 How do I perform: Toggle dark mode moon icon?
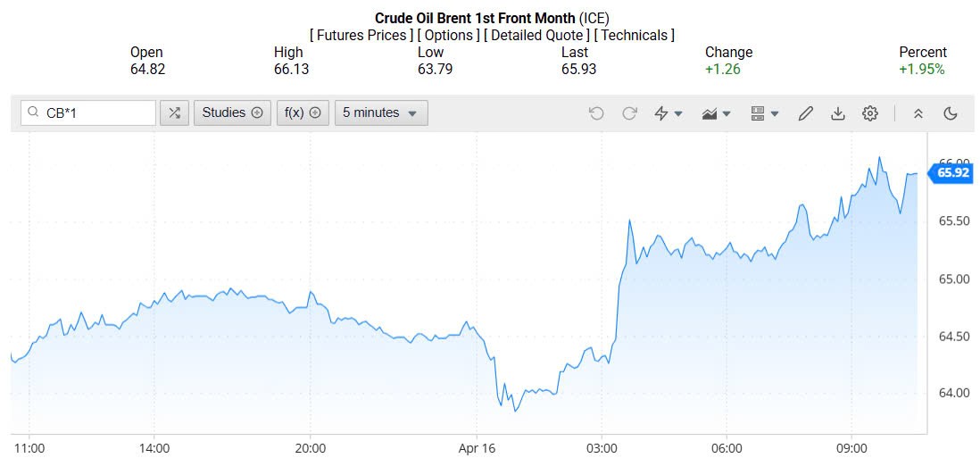pyautogui.click(x=951, y=113)
